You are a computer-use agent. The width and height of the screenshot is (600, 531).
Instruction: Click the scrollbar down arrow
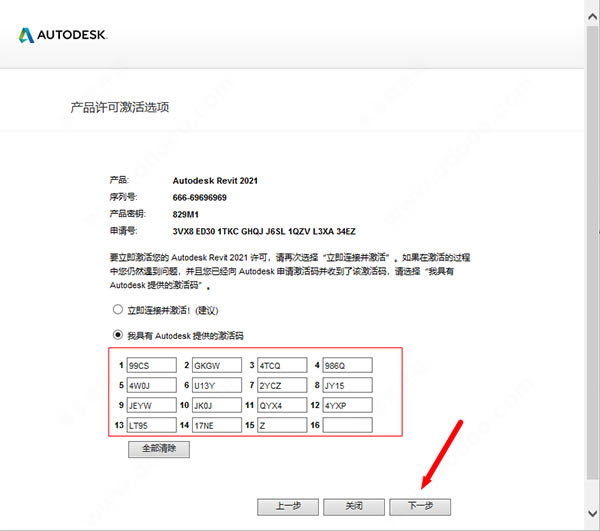(592, 513)
